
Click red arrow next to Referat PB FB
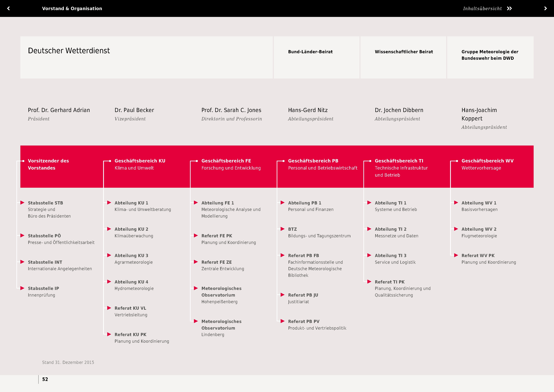[x=283, y=255]
